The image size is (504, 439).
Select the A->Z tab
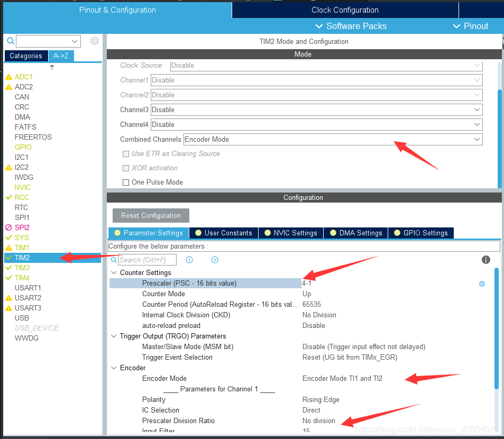pyautogui.click(x=61, y=56)
